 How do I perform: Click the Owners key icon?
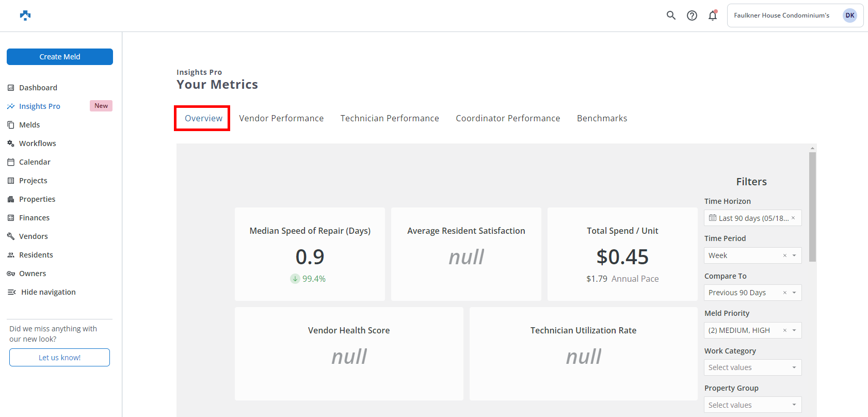pos(11,274)
